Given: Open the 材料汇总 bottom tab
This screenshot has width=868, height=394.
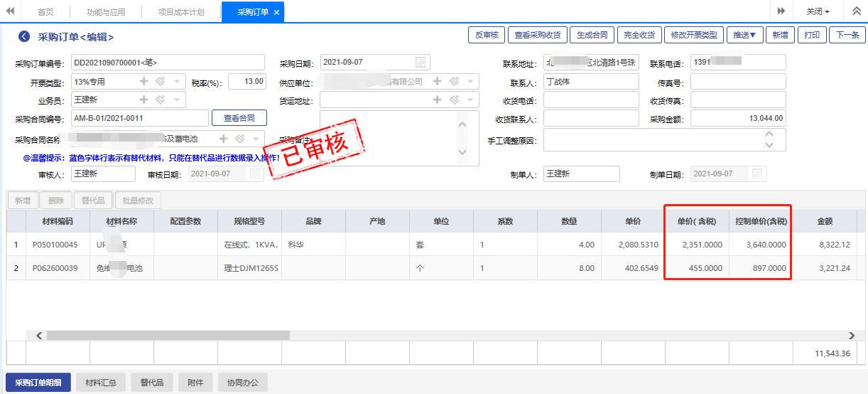Looking at the screenshot, I should 101,383.
